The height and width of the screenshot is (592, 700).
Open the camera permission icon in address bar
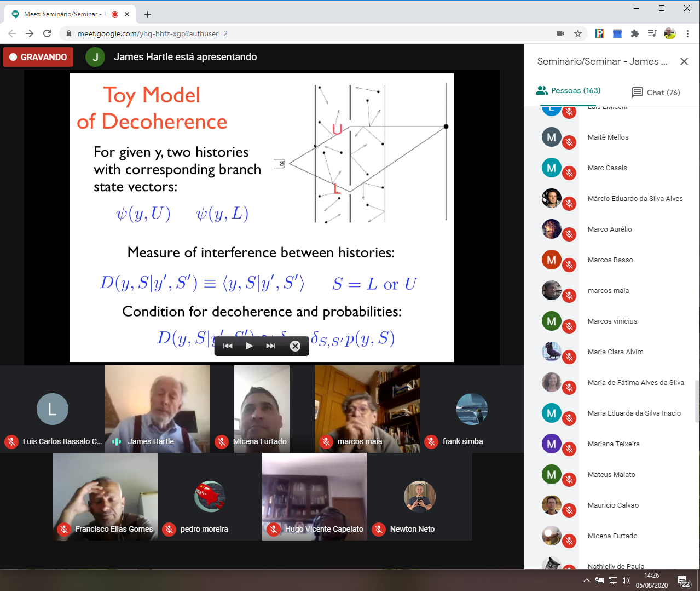[560, 33]
